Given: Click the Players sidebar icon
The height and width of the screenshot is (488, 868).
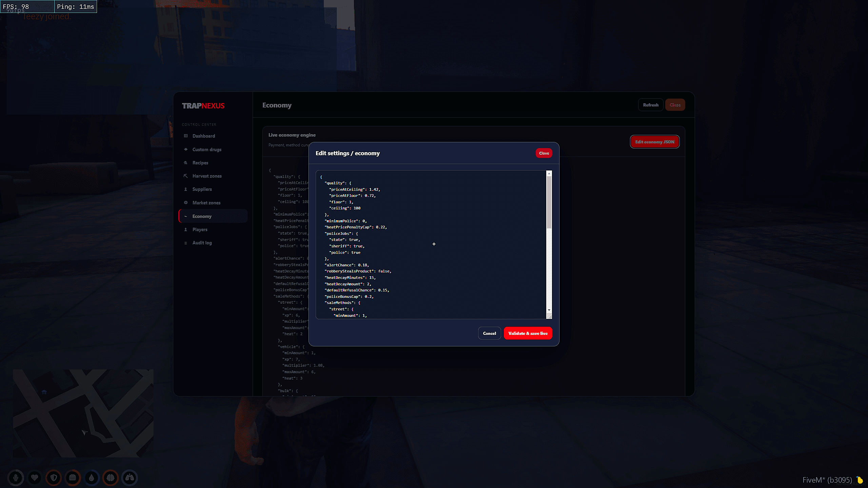Looking at the screenshot, I should point(185,229).
